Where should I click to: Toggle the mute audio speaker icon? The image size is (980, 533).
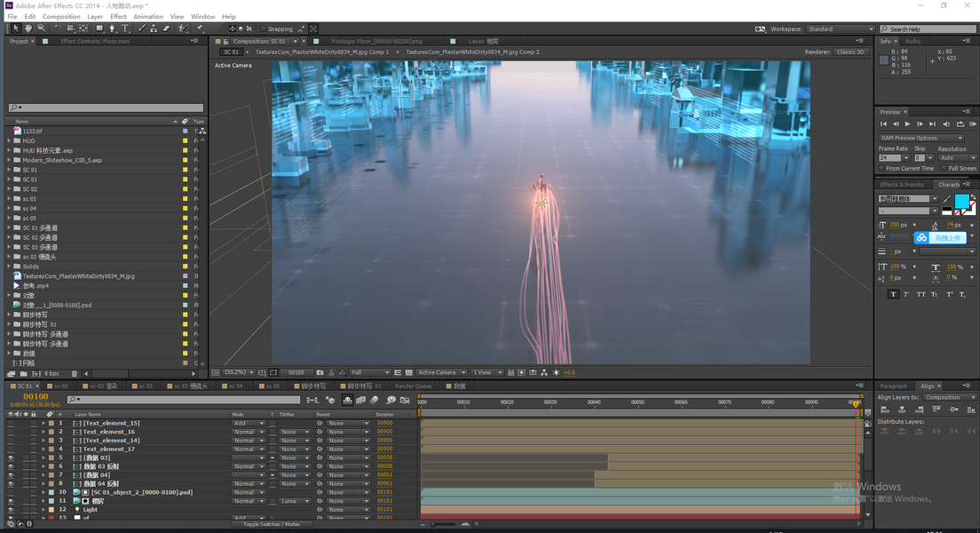click(x=946, y=124)
